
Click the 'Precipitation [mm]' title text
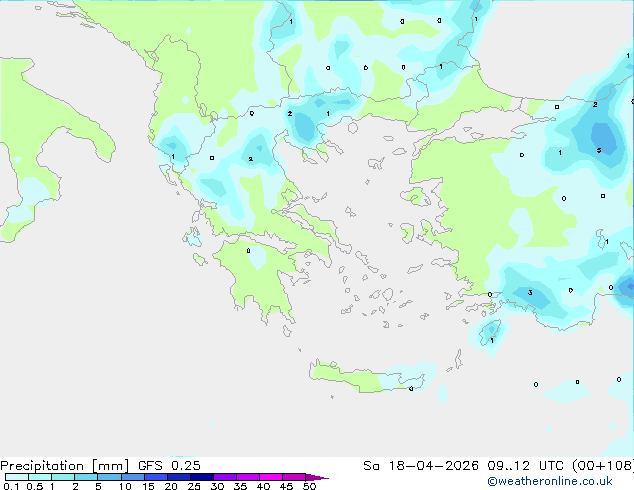(65, 466)
